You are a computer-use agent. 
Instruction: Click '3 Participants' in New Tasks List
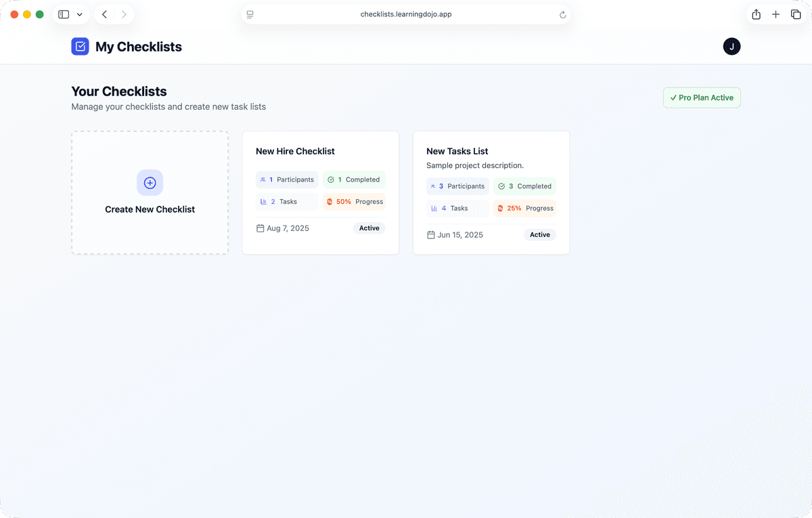(x=457, y=186)
